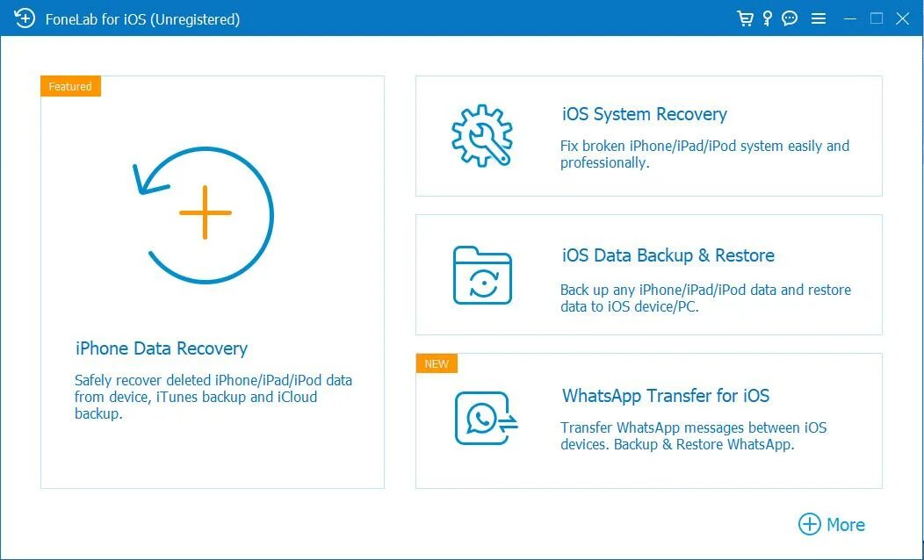This screenshot has width=924, height=560.
Task: Click the key register icon
Action: click(768, 18)
